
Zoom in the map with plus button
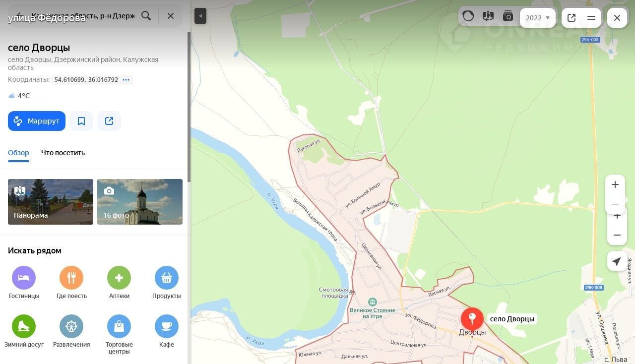tap(615, 184)
